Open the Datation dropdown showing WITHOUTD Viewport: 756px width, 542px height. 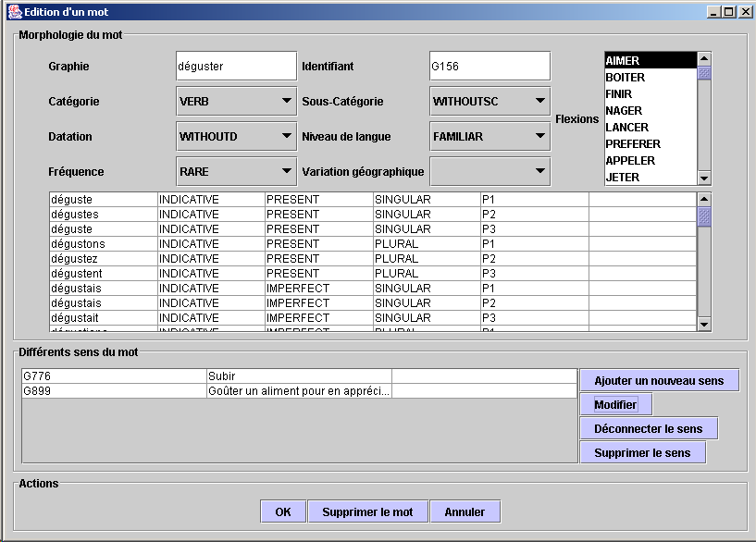click(236, 137)
